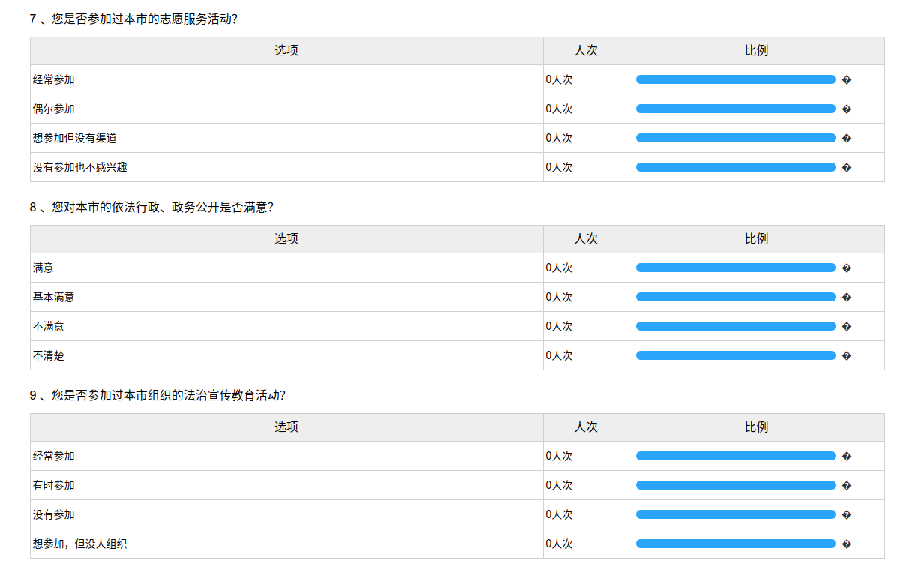Click the symbol after the 想参加，但没人组织 progress bar

(847, 544)
